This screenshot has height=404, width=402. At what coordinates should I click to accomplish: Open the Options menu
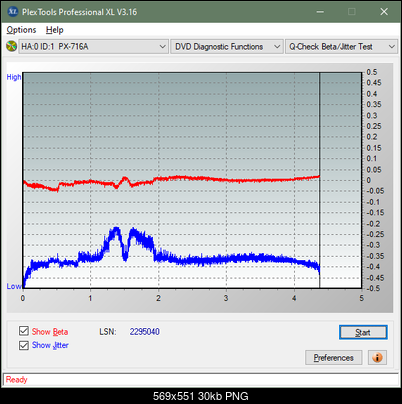tap(21, 30)
